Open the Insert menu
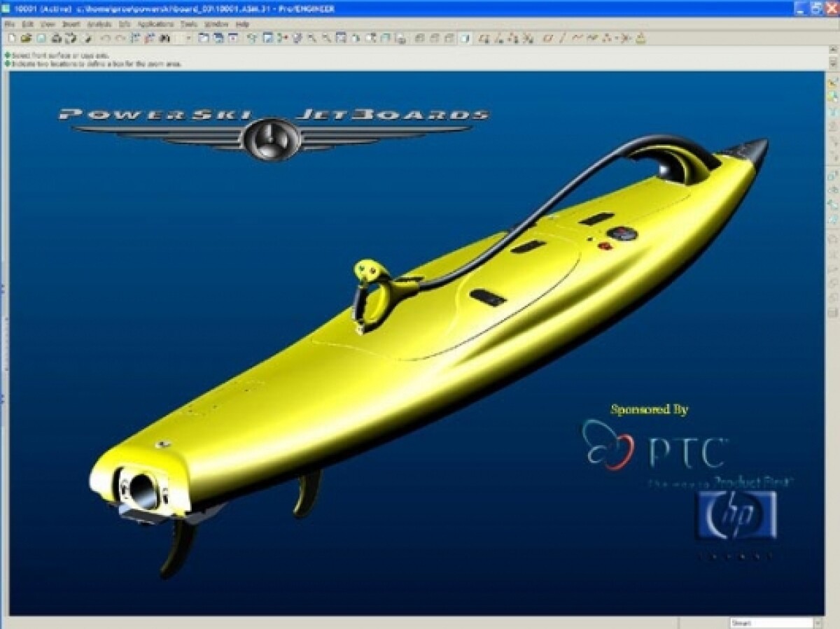This screenshot has width=840, height=629. coord(71,24)
